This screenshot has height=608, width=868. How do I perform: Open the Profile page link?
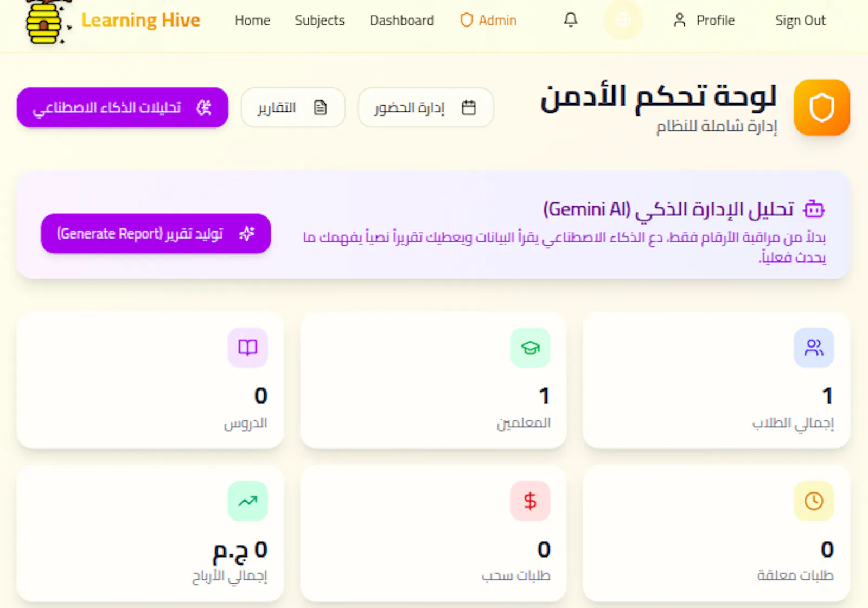point(704,21)
